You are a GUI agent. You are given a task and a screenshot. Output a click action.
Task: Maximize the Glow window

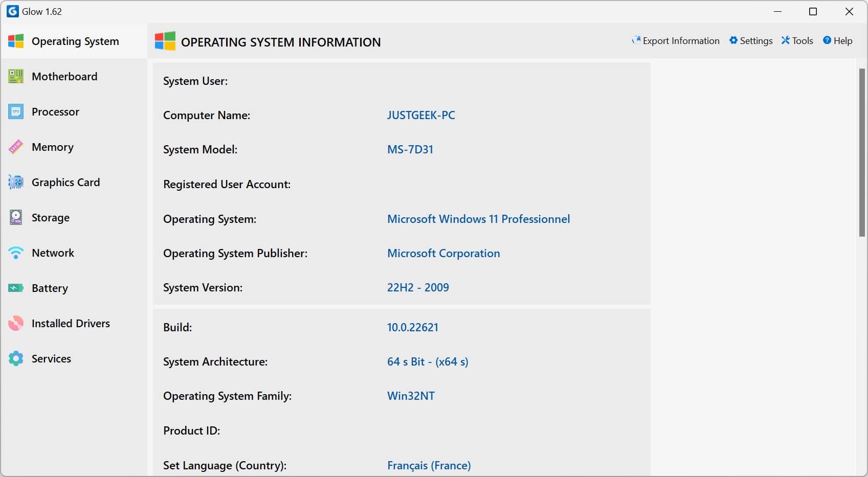pos(813,11)
